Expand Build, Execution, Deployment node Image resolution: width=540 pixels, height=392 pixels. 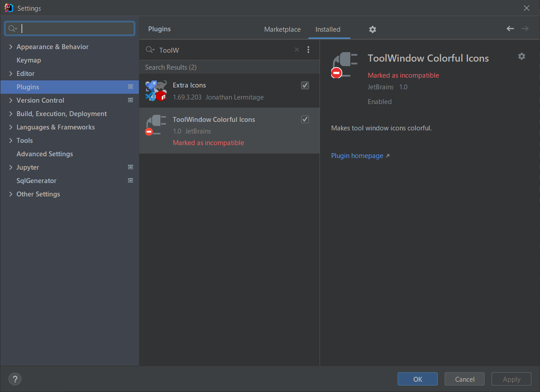pyautogui.click(x=11, y=114)
